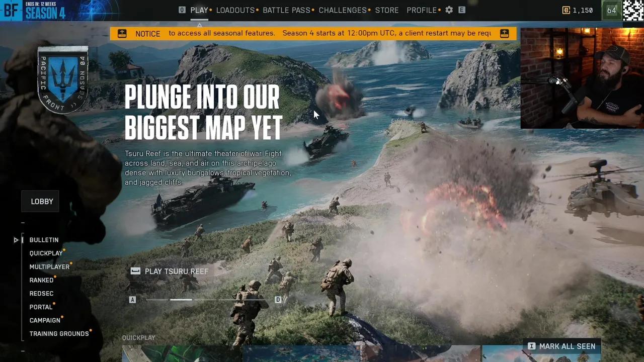Screen dimensions: 644x362
Task: Select PORTAL in the side menu
Action: pos(41,307)
